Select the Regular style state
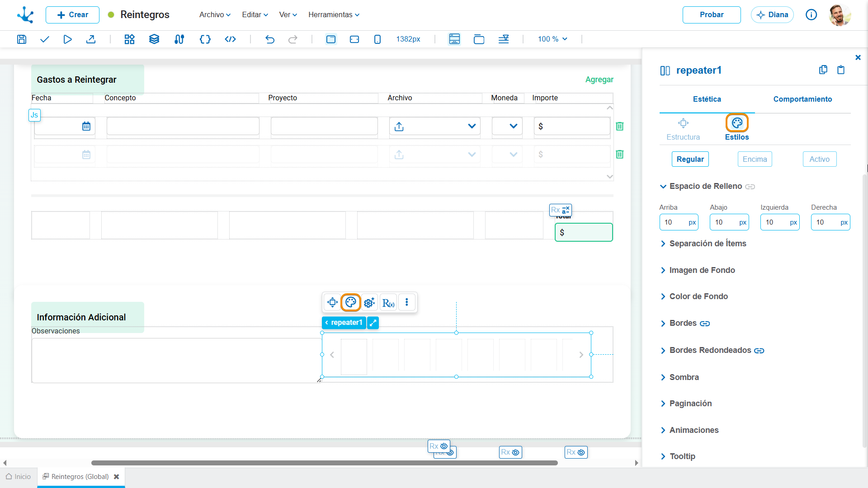Viewport: 868px width, 488px height. pos(690,159)
